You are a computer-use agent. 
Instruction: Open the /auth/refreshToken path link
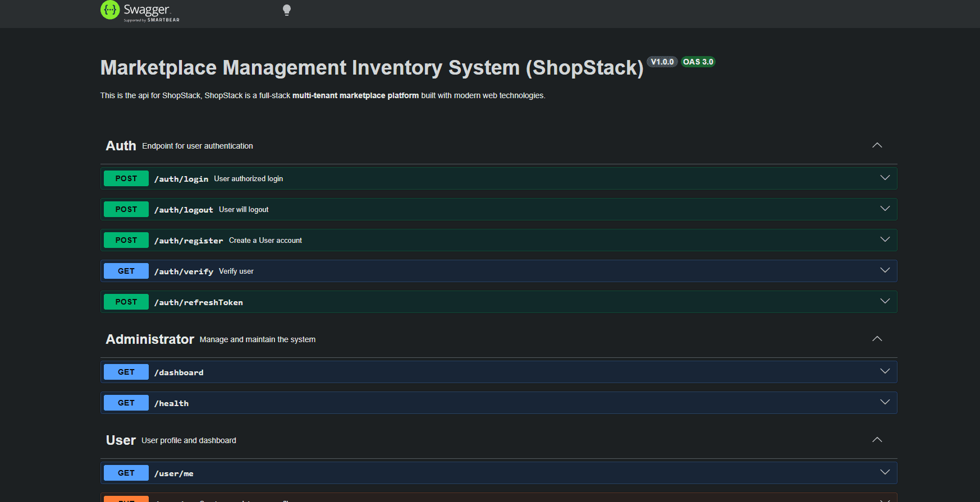tap(199, 302)
